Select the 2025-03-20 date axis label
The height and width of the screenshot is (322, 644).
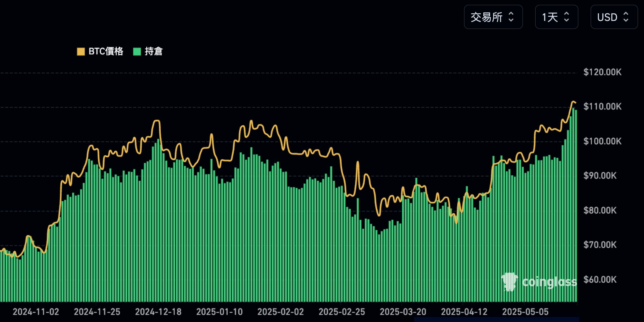coord(403,312)
